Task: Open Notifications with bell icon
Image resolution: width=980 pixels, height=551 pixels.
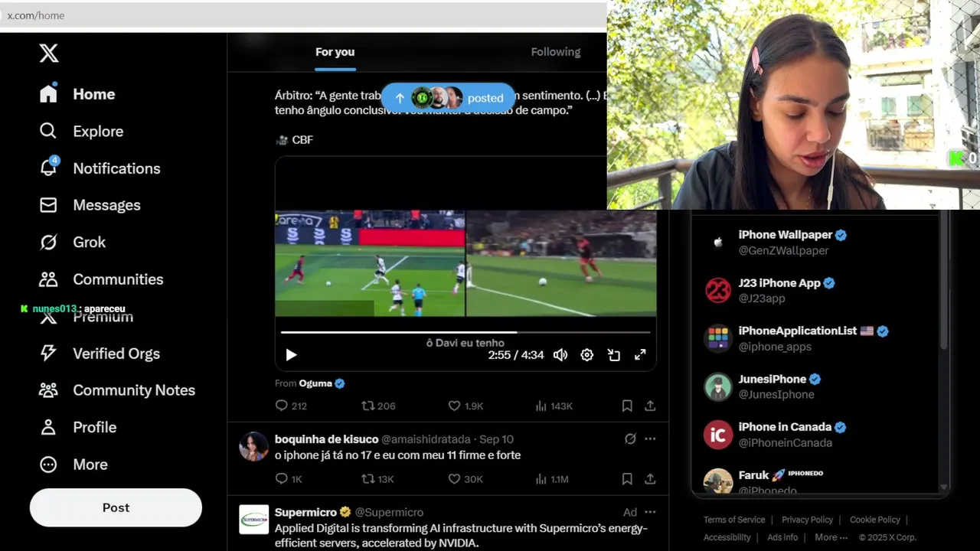Action: coord(100,168)
